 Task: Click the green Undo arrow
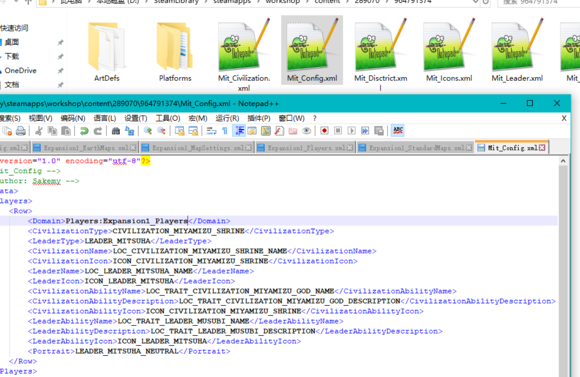84,131
